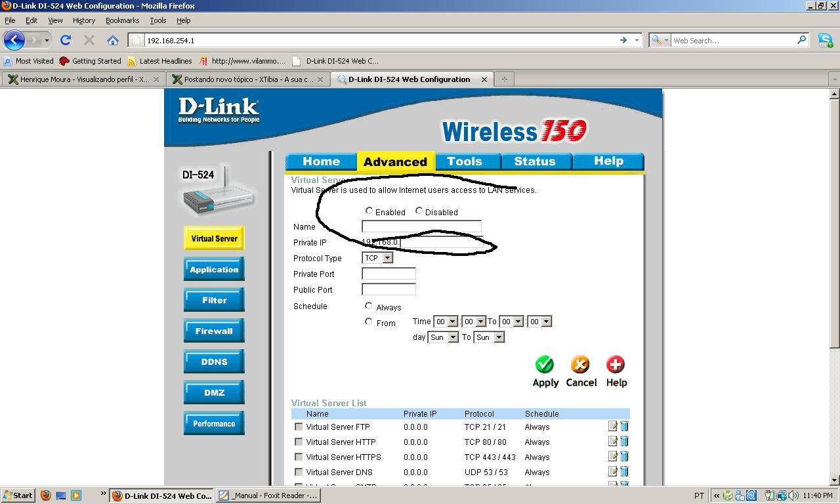Click the Name input field
This screenshot has height=504, width=840.
[421, 226]
